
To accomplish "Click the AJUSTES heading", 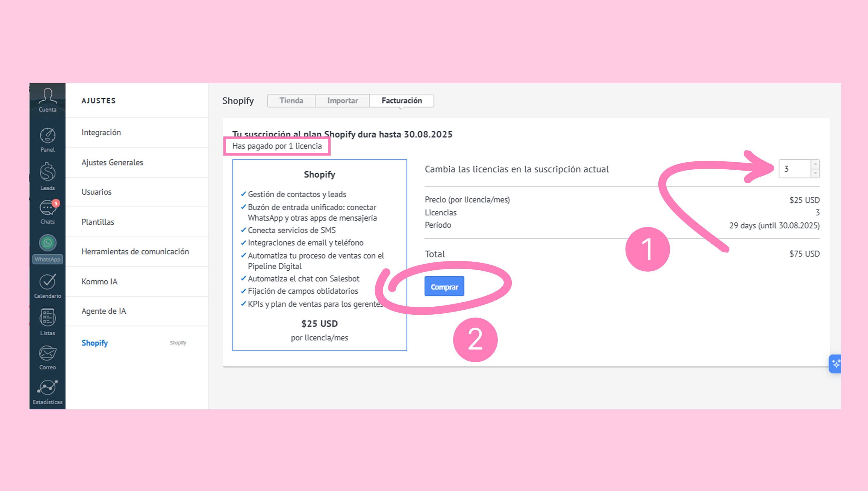I will pos(99,101).
